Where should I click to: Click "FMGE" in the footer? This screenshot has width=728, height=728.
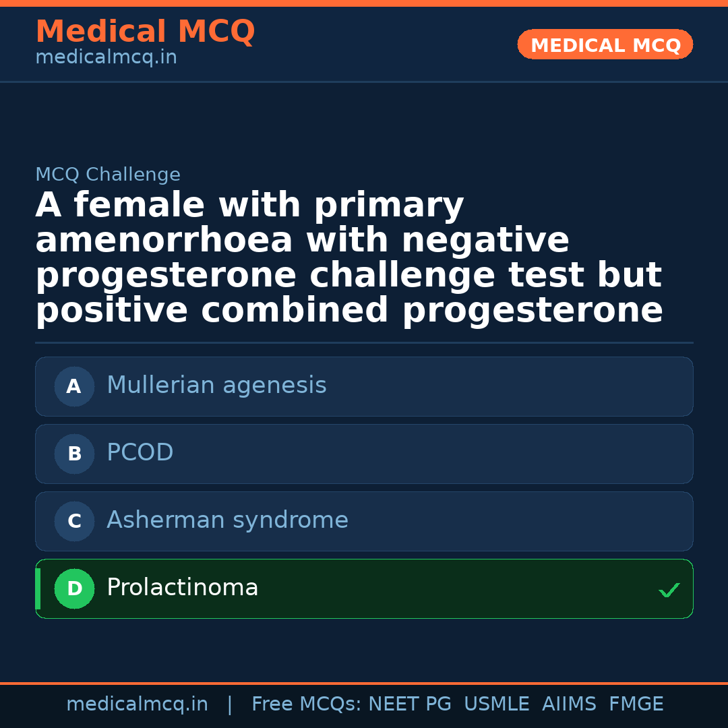(636, 704)
